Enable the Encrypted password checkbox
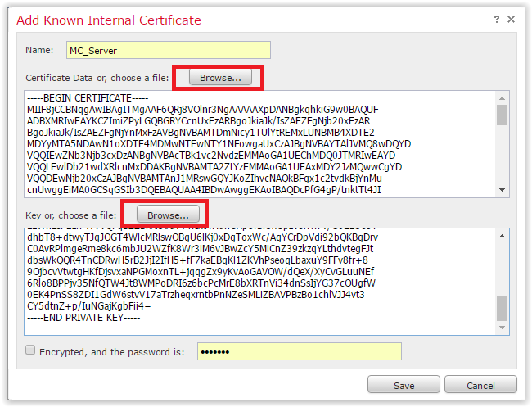The image size is (532, 407). 30,350
